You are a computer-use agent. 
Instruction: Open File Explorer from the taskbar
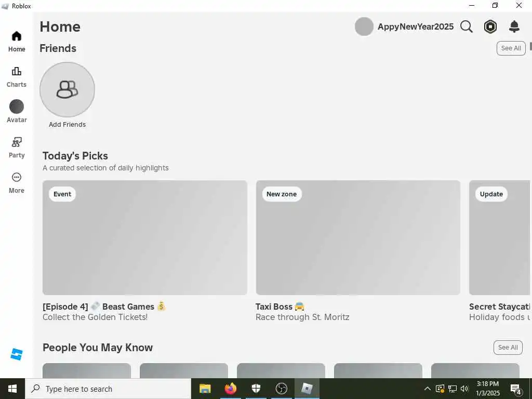click(x=205, y=389)
